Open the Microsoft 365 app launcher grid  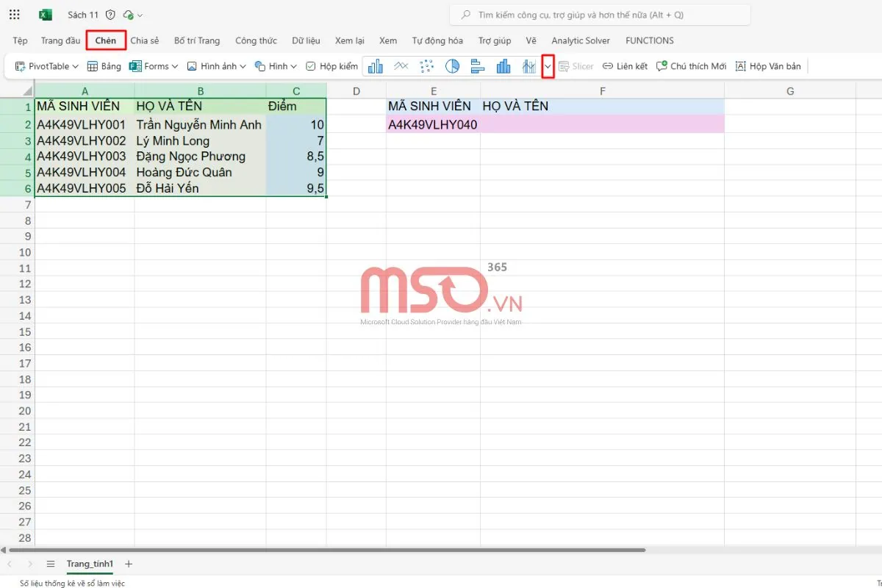(x=14, y=14)
